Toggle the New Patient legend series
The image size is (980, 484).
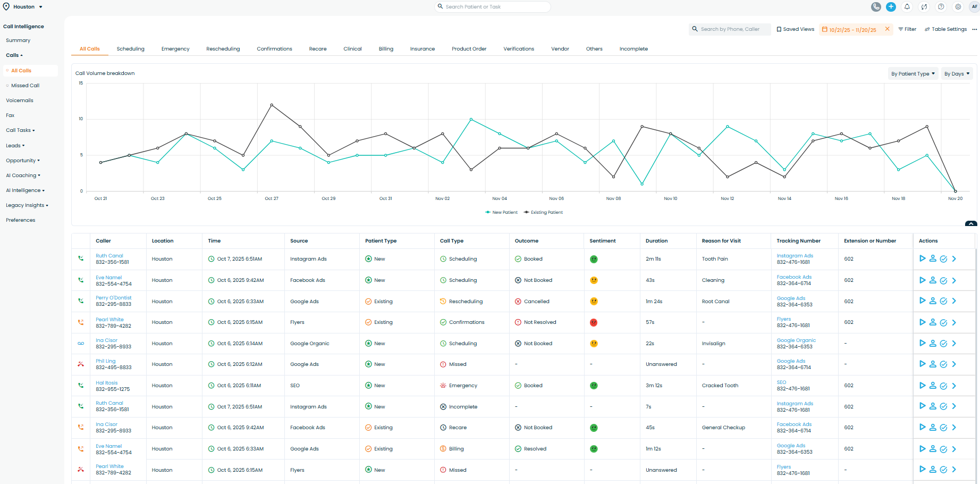tap(501, 212)
